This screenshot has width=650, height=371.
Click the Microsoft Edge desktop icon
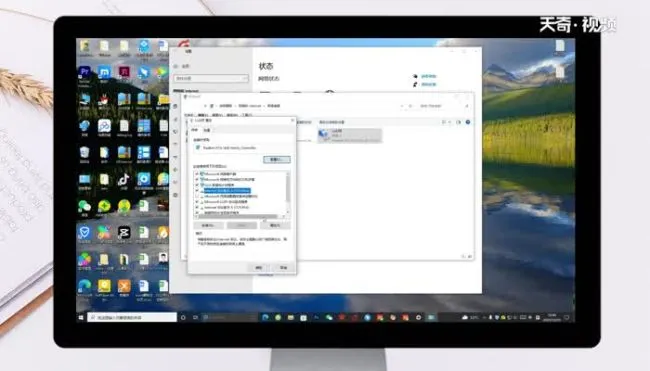click(84, 286)
